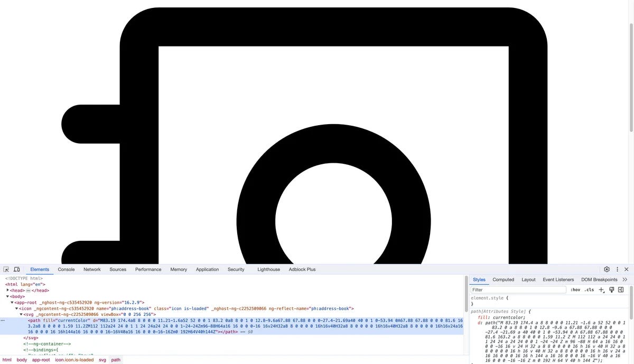The width and height of the screenshot is (634, 364).
Task: Click the large address-book SVG icon
Action: pos(304,136)
